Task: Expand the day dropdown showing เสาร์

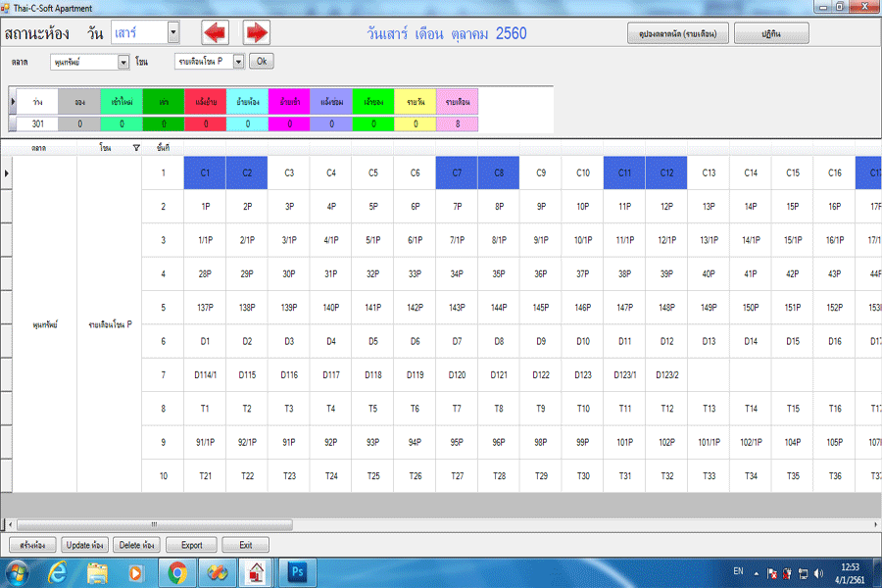Action: click(173, 33)
